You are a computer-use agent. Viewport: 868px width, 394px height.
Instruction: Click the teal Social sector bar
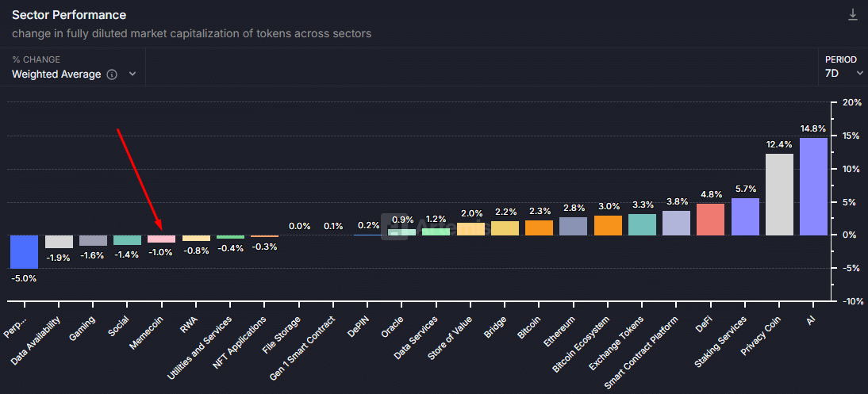tap(127, 239)
